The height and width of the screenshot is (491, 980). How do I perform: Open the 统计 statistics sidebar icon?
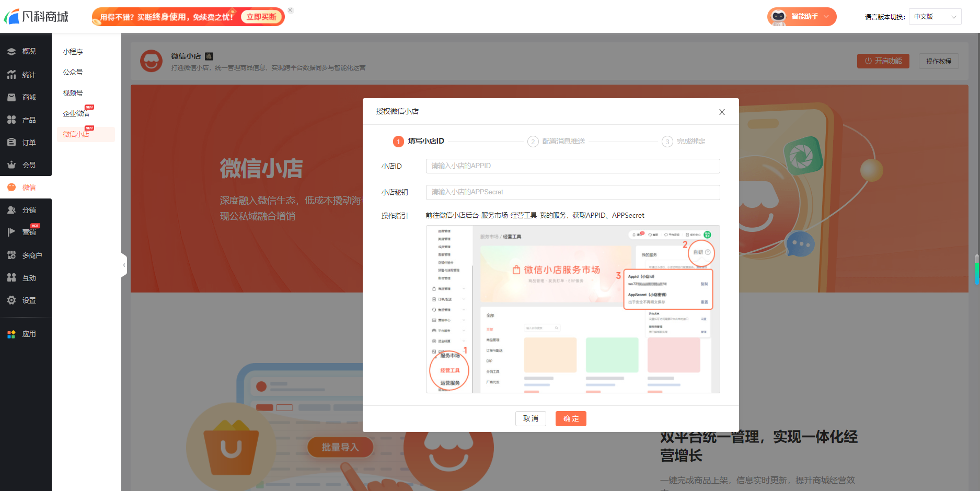click(11, 75)
